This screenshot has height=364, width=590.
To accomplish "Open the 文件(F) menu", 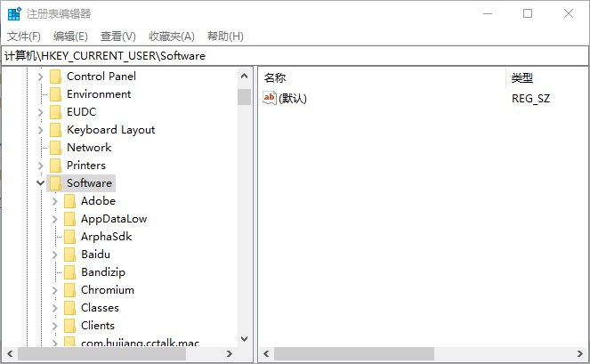I will (x=24, y=36).
